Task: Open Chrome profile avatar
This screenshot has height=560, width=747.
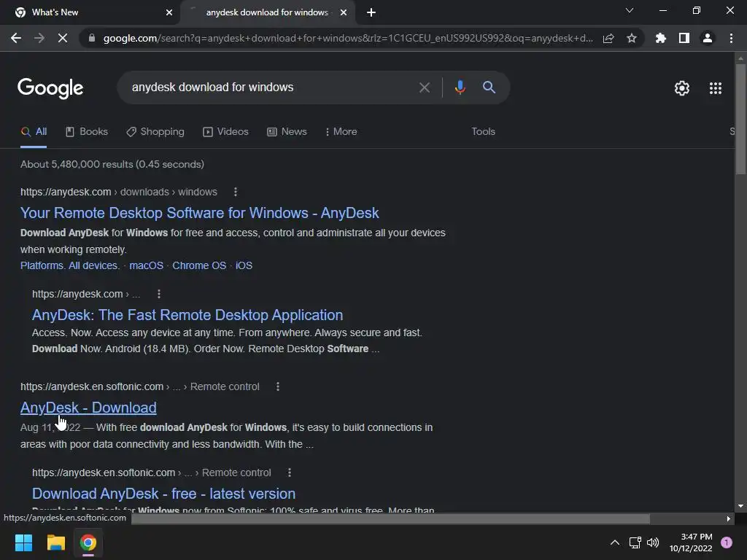Action: click(x=708, y=38)
